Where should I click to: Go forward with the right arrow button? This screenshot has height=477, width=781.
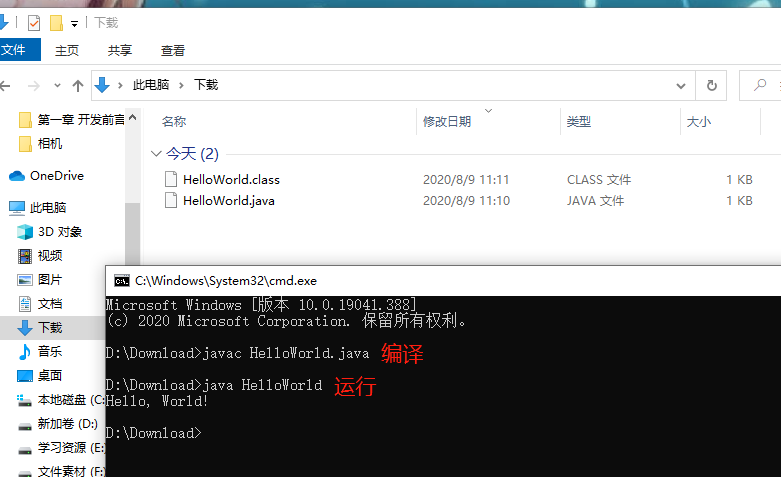[34, 86]
